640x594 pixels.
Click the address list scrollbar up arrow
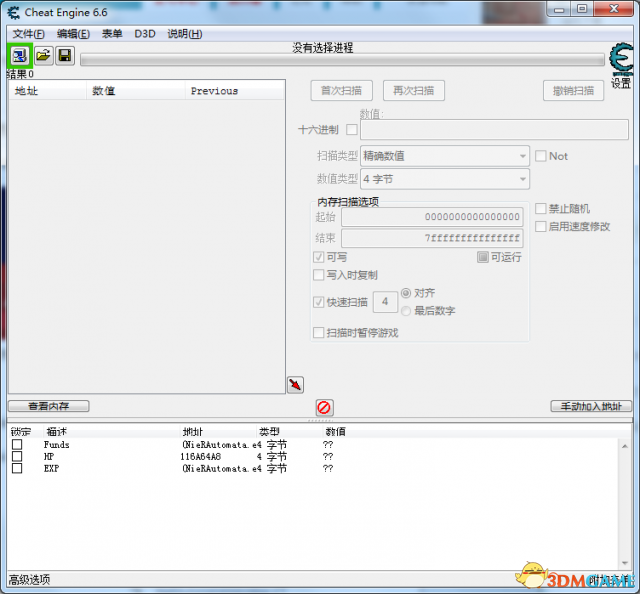[625, 446]
